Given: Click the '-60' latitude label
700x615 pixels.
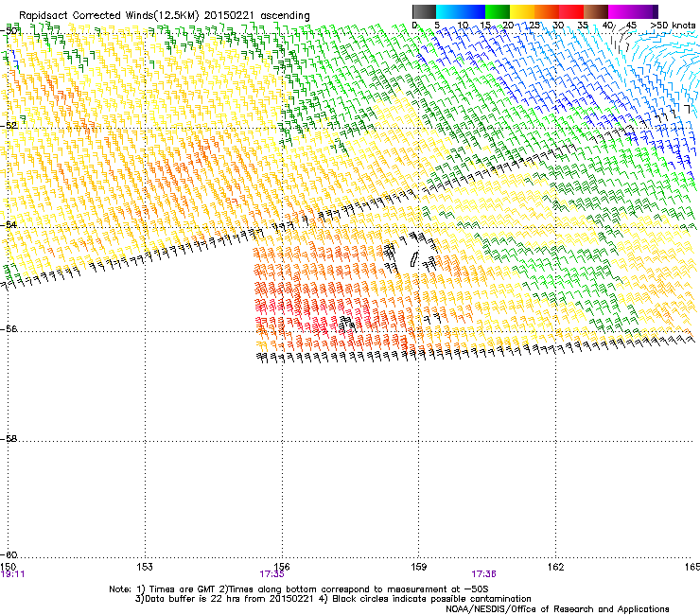Looking at the screenshot, I should [x=9, y=554].
